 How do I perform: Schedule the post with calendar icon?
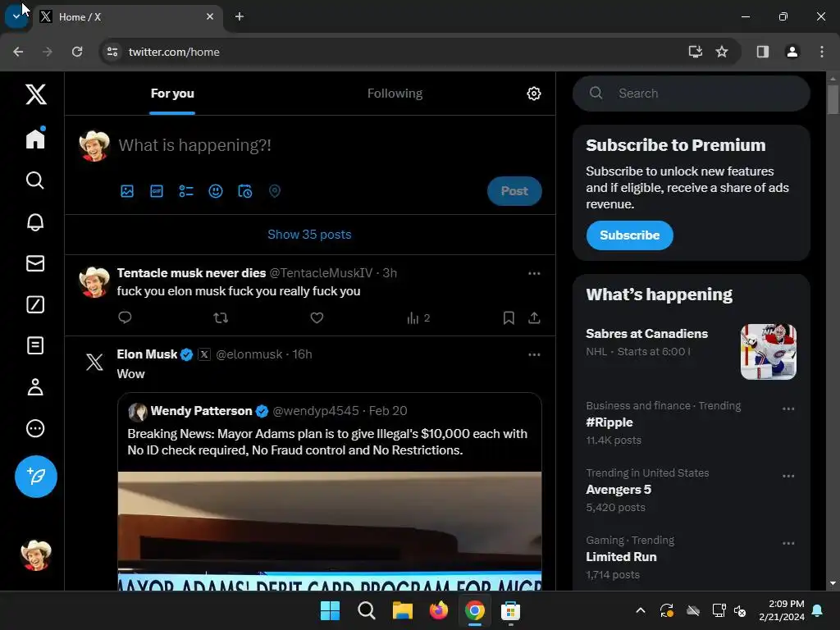click(244, 191)
